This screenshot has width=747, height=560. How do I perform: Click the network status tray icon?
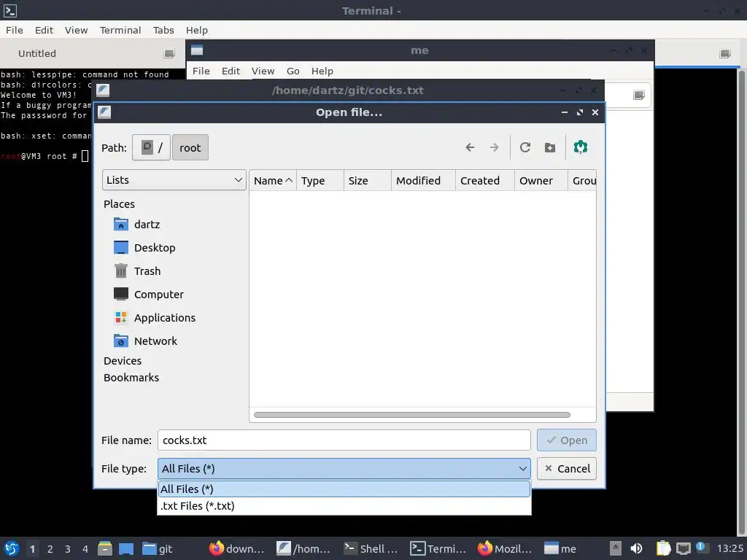683,548
